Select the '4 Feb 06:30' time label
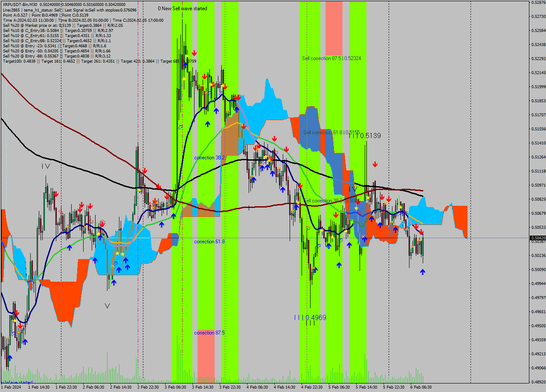The image size is (546, 392). (257, 387)
